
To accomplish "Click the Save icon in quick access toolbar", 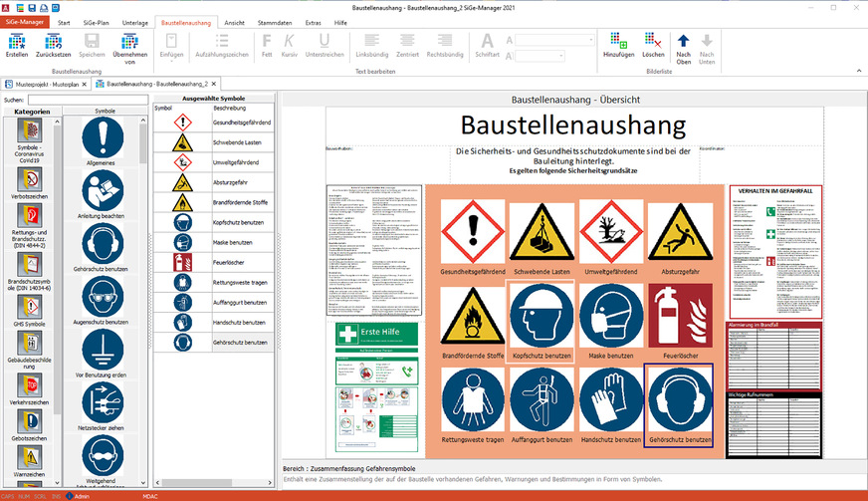I will tap(32, 8).
